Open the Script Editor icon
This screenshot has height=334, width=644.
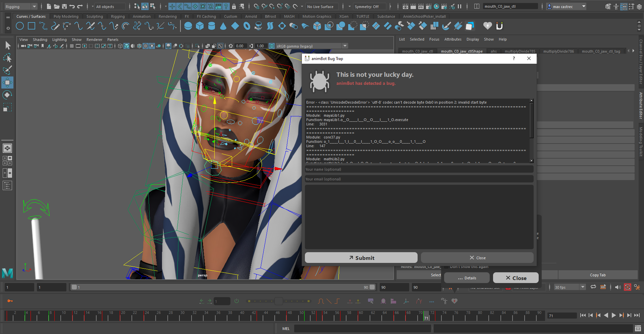pyautogui.click(x=638, y=328)
